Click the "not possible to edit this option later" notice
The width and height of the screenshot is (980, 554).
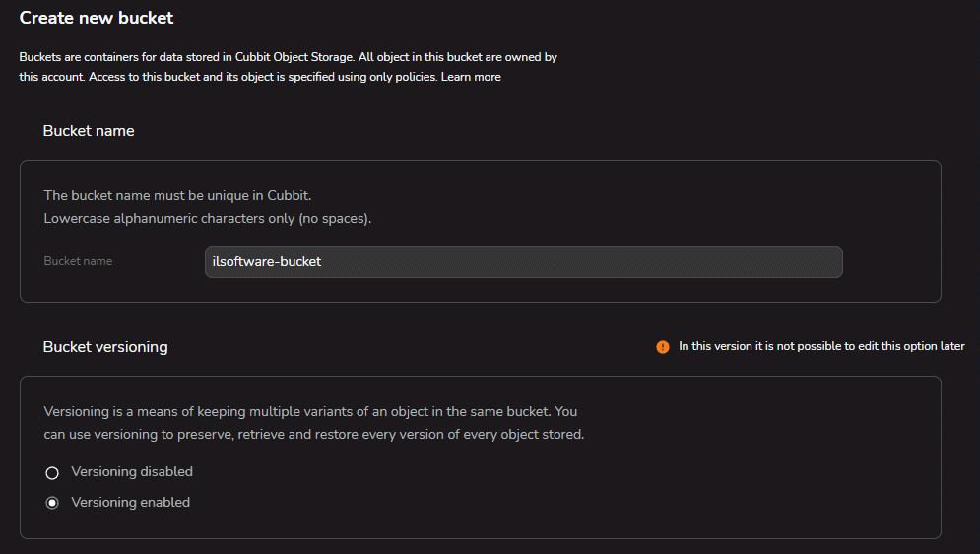[821, 346]
